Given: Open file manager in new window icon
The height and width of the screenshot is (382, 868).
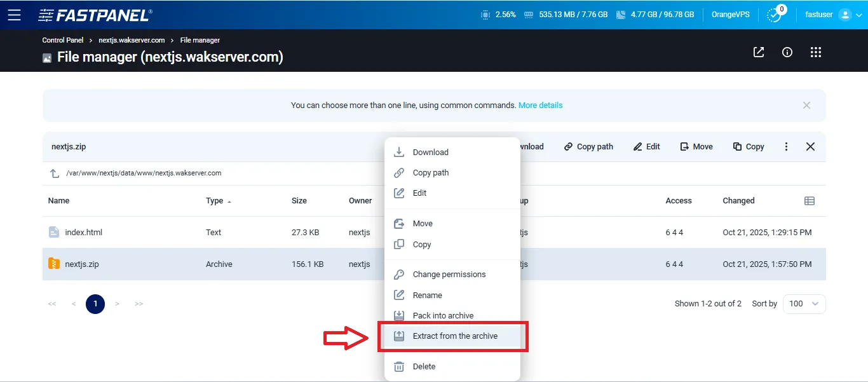Looking at the screenshot, I should click(x=759, y=53).
